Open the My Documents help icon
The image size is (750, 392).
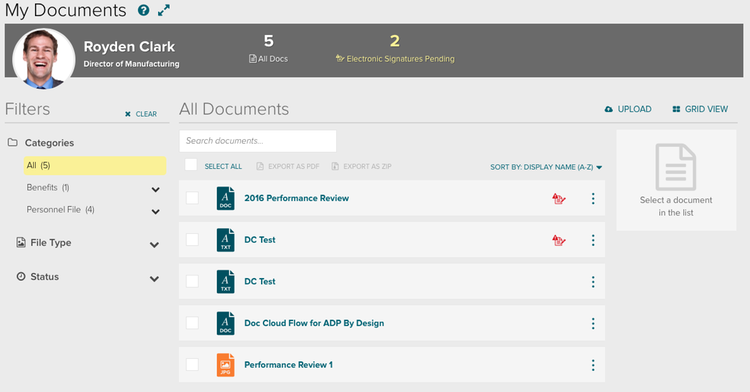(143, 10)
